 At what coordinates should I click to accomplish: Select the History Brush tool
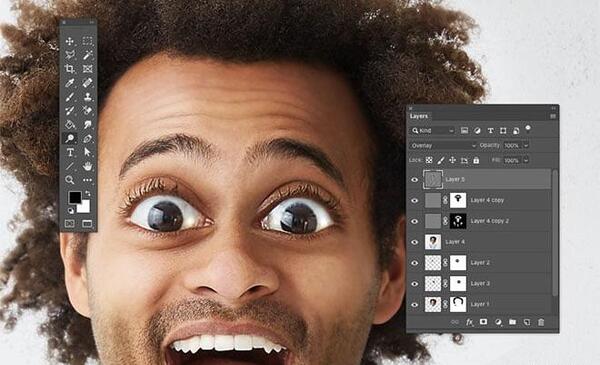(x=70, y=111)
